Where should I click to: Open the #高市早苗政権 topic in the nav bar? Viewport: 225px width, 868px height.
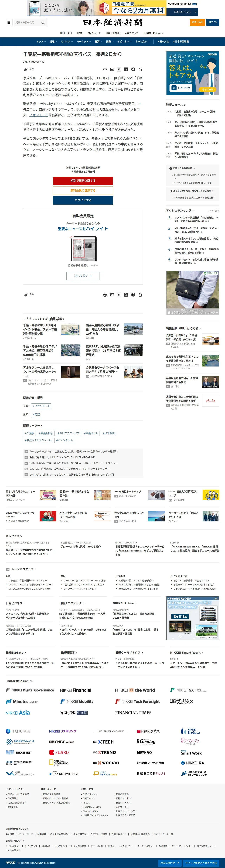[181, 41]
